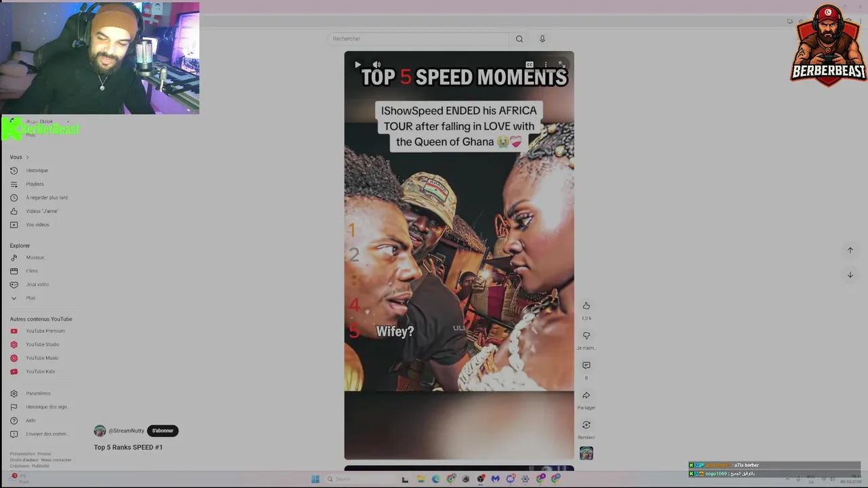The image size is (868, 488).
Task: Toggle closed captions on the Short
Action: click(530, 65)
